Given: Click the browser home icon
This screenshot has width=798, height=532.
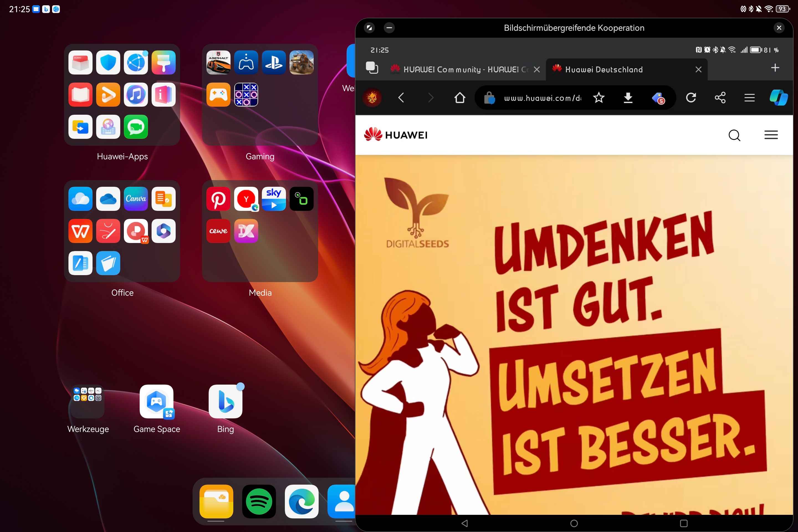Looking at the screenshot, I should [460, 98].
